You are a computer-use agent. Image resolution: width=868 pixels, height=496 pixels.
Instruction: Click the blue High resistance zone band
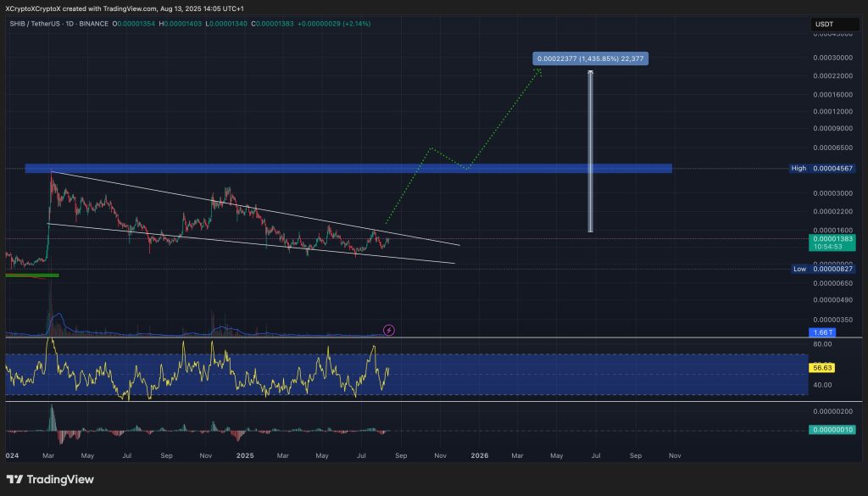point(339,168)
